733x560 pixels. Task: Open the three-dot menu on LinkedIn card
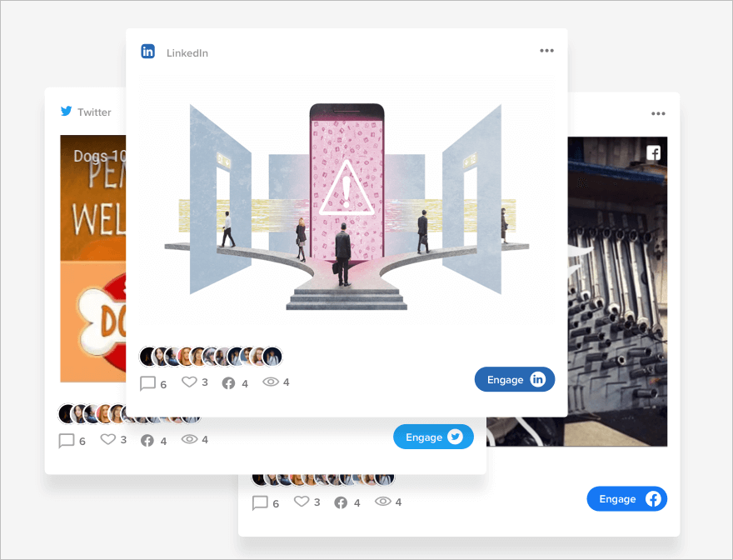[x=546, y=51]
